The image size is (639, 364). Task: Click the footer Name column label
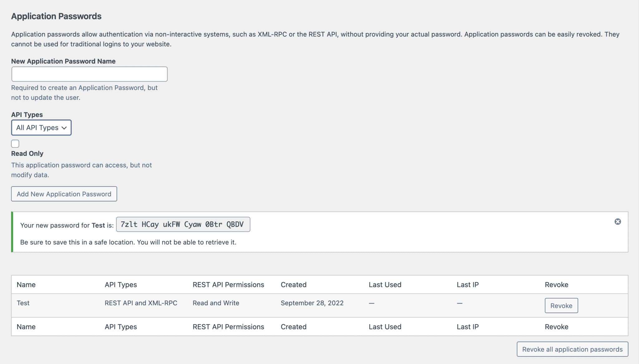[x=26, y=327]
